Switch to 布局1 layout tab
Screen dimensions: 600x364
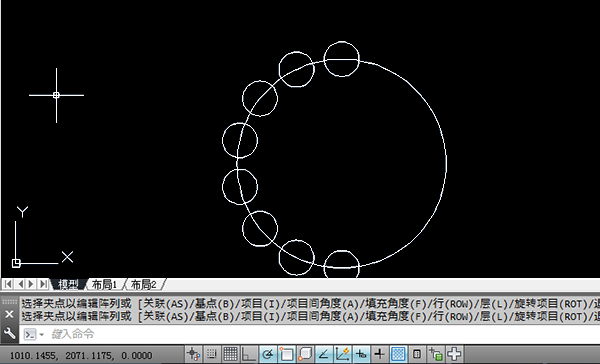coord(104,284)
